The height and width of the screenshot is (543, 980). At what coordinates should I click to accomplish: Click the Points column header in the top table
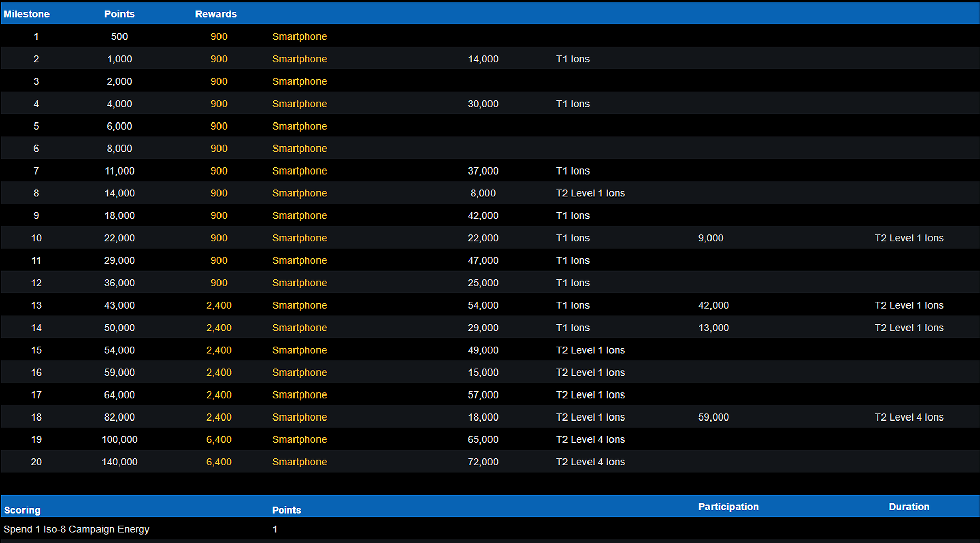coord(119,14)
